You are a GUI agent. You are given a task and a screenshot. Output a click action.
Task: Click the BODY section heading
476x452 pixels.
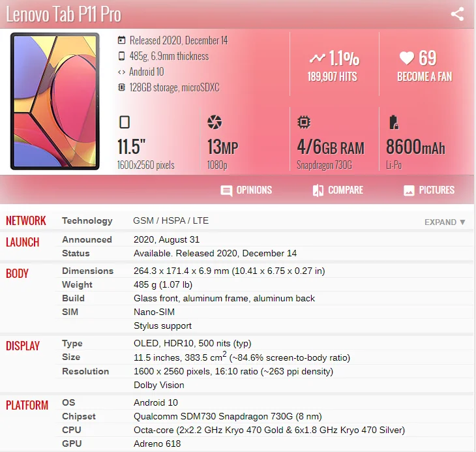pos(17,273)
